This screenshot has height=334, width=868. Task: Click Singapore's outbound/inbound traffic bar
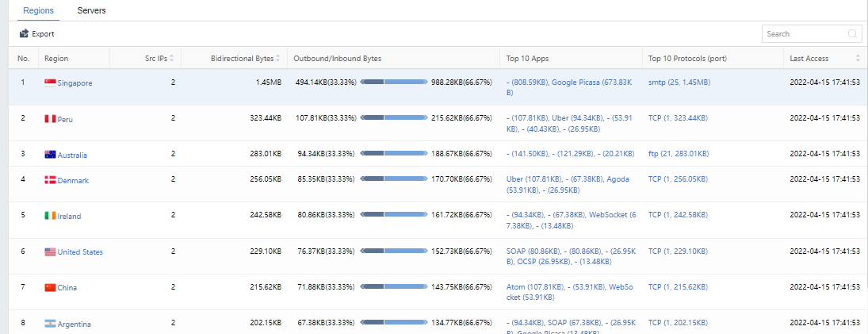point(394,82)
